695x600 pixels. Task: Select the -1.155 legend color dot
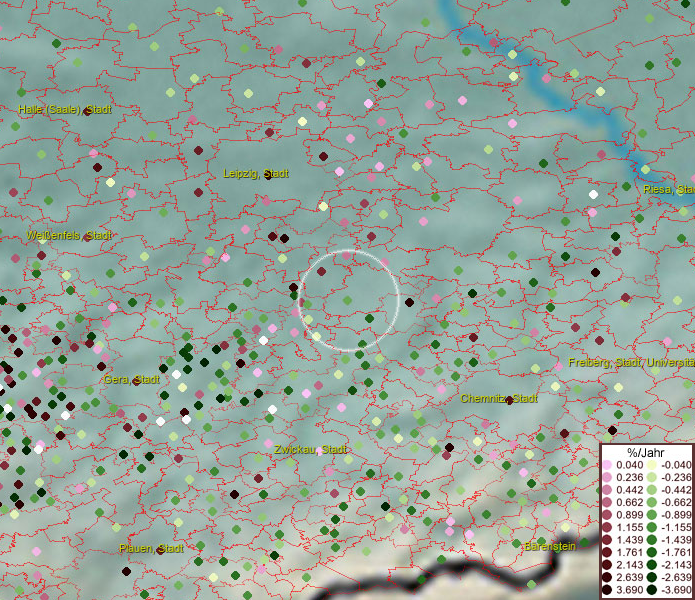click(x=652, y=527)
